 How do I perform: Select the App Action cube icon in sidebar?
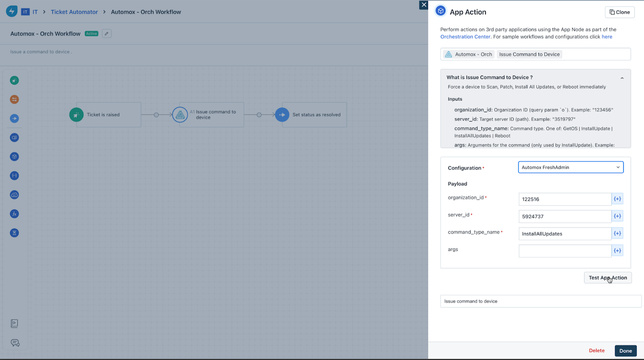pyautogui.click(x=14, y=156)
